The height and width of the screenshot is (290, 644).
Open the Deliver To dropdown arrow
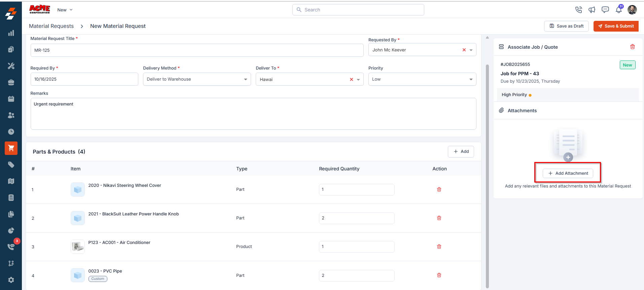click(x=358, y=80)
